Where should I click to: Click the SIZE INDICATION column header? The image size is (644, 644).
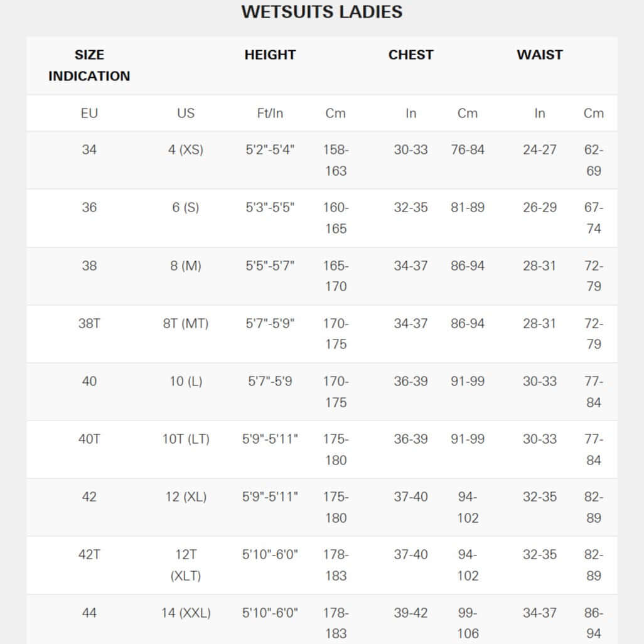[x=89, y=65]
